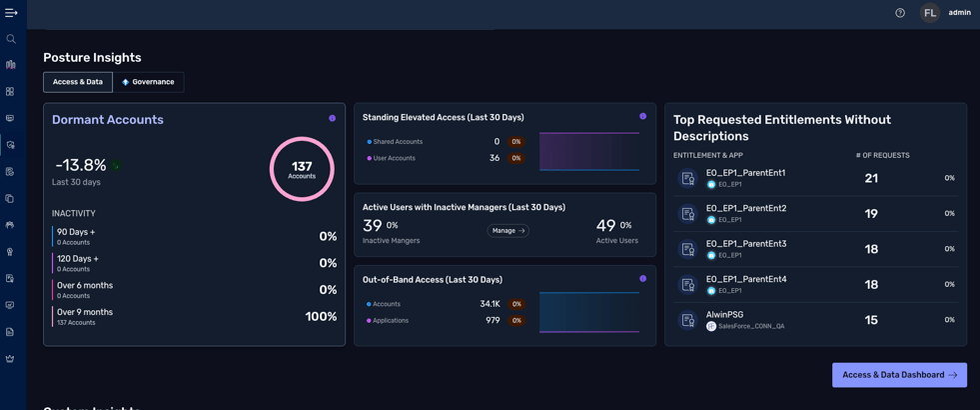Click the Manage button
The image size is (980, 410).
click(x=508, y=231)
